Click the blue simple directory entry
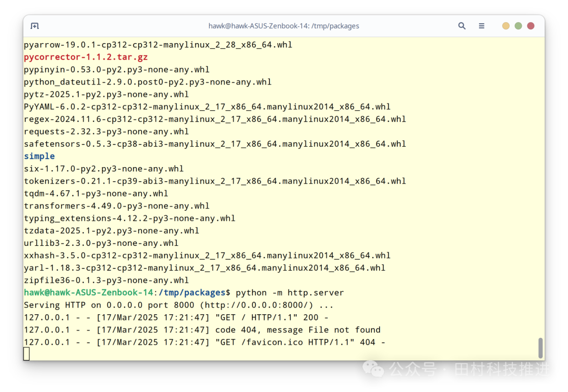Viewport: 568px width, 392px height. coord(39,156)
